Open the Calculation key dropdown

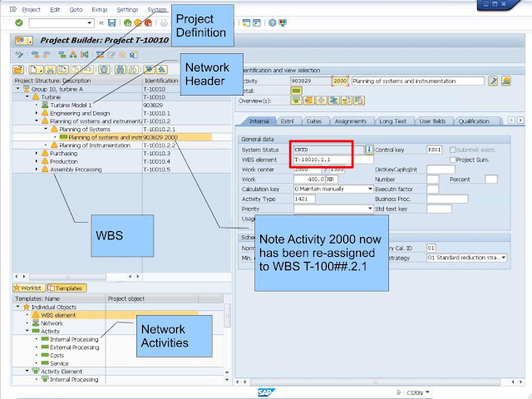[370, 189]
